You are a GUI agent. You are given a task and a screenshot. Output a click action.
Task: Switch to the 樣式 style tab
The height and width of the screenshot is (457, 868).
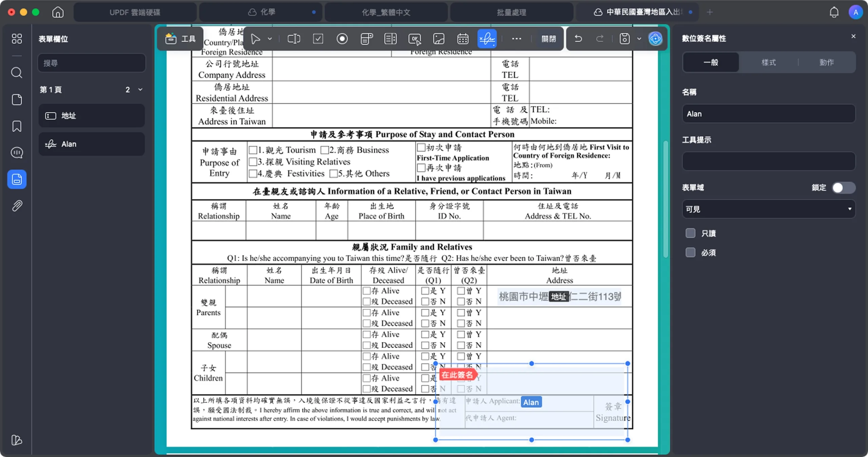(x=768, y=62)
